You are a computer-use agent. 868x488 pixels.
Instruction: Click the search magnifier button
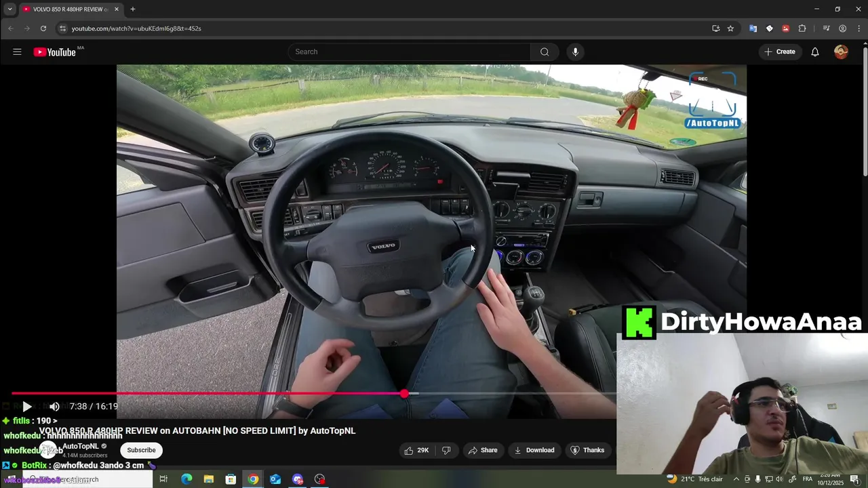point(545,52)
